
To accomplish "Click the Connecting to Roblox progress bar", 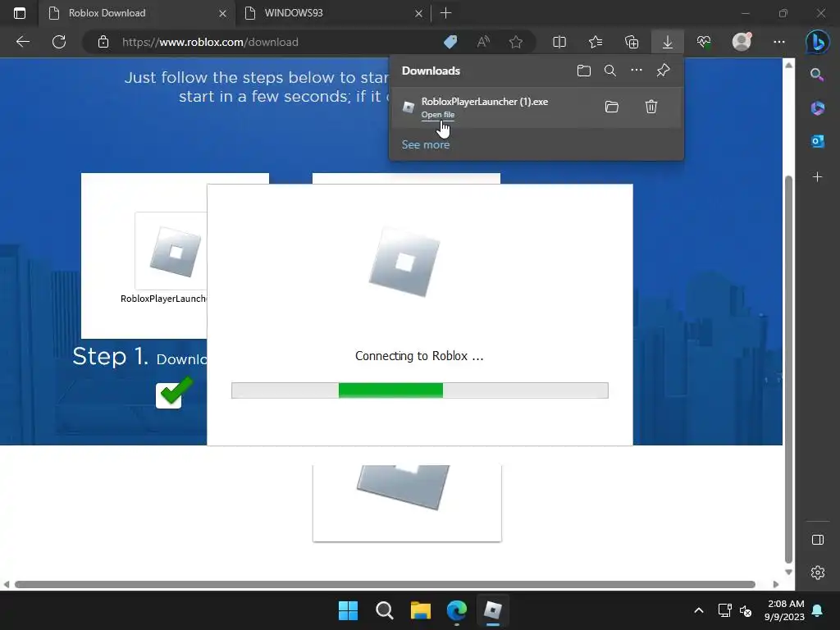I will pyautogui.click(x=419, y=390).
